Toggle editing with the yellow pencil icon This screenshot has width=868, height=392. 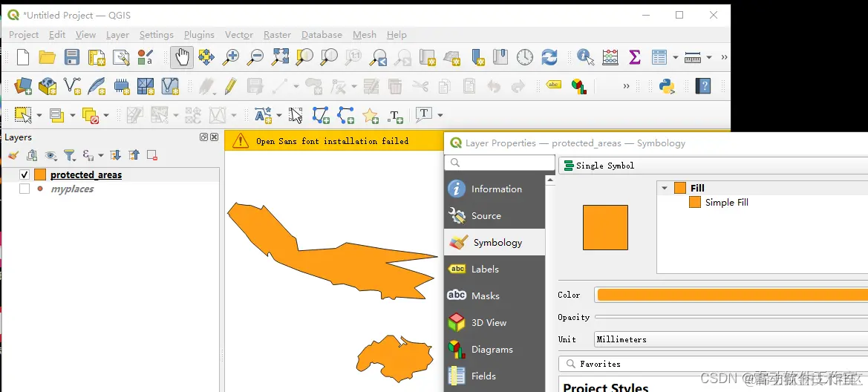[x=231, y=86]
